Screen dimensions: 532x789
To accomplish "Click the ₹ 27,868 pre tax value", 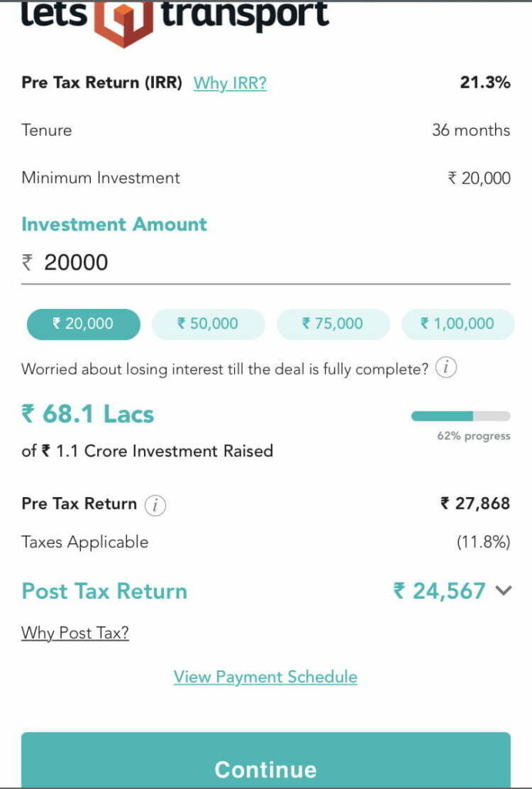I will (x=475, y=504).
